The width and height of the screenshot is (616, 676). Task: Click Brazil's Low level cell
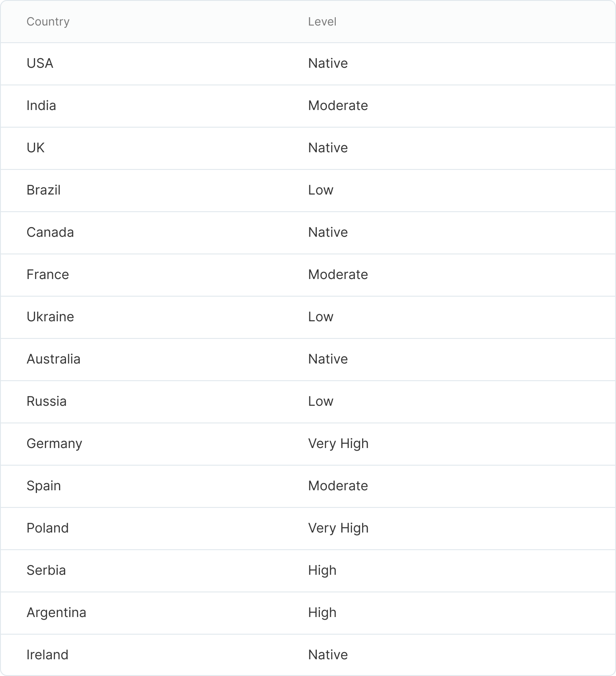click(321, 190)
